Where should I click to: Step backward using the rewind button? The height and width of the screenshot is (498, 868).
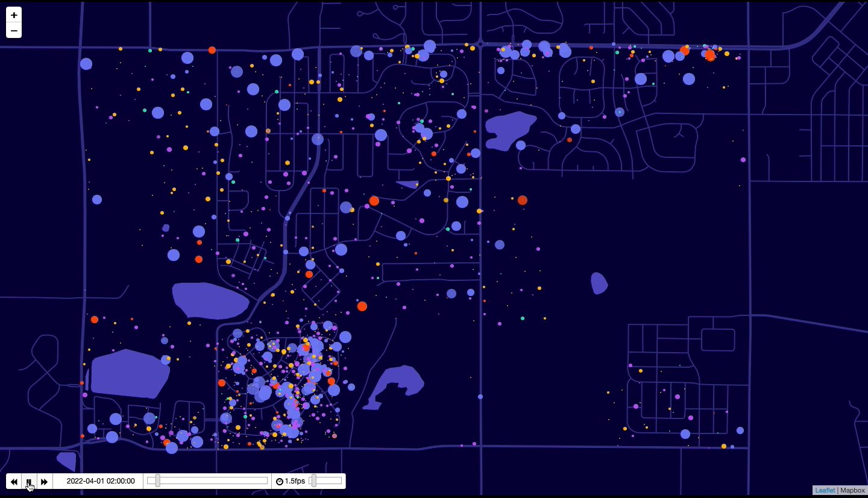tap(14, 481)
